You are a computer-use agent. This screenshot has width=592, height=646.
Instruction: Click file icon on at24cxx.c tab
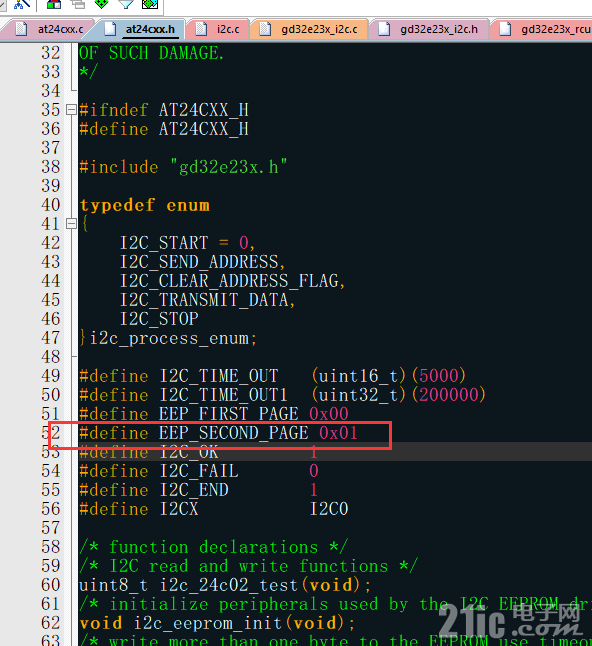[21, 29]
